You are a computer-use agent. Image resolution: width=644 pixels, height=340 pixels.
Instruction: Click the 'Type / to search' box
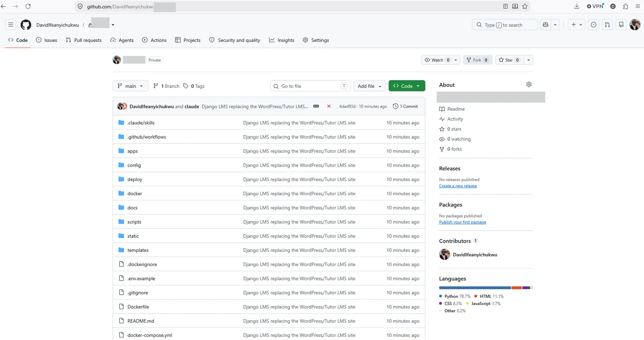pos(505,25)
